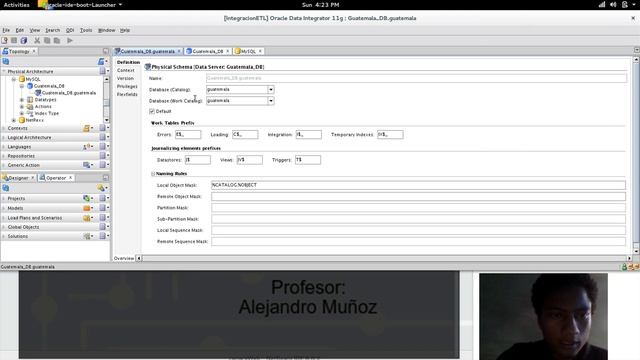Click Global Objects panel options icon
Viewport: 640px width, 360px height.
coord(104,227)
